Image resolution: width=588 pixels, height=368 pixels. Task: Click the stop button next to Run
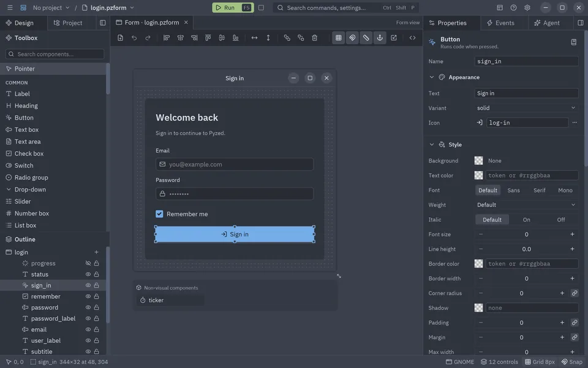coord(261,7)
